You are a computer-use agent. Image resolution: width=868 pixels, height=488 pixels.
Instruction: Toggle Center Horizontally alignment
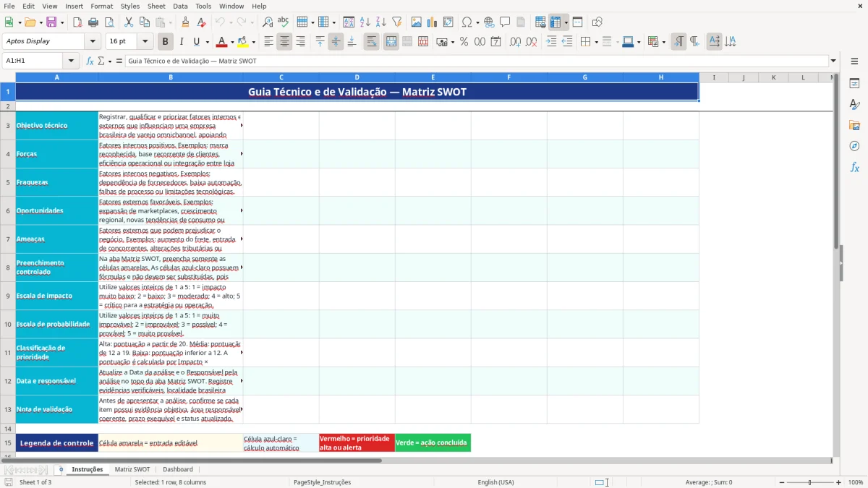[x=284, y=41]
